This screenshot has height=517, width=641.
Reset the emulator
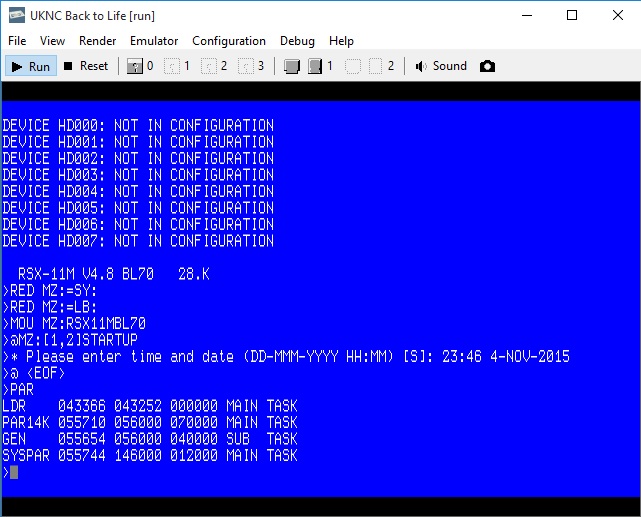tap(85, 66)
